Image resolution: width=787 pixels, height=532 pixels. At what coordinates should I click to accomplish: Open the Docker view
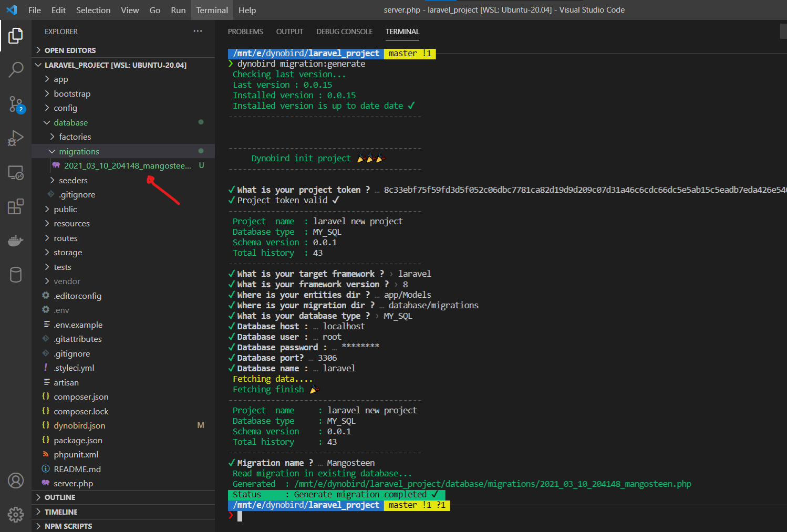(16, 241)
